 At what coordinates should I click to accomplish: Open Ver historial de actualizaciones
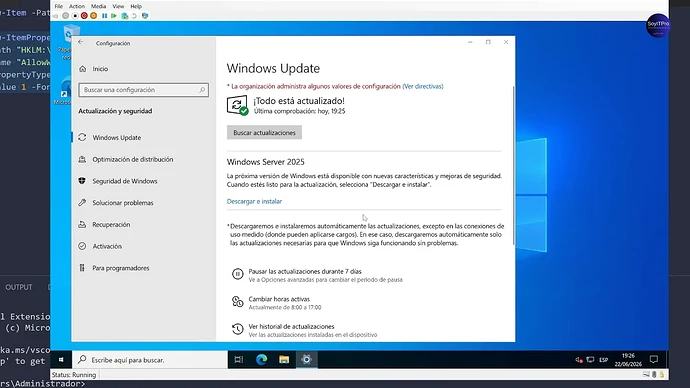(x=291, y=326)
